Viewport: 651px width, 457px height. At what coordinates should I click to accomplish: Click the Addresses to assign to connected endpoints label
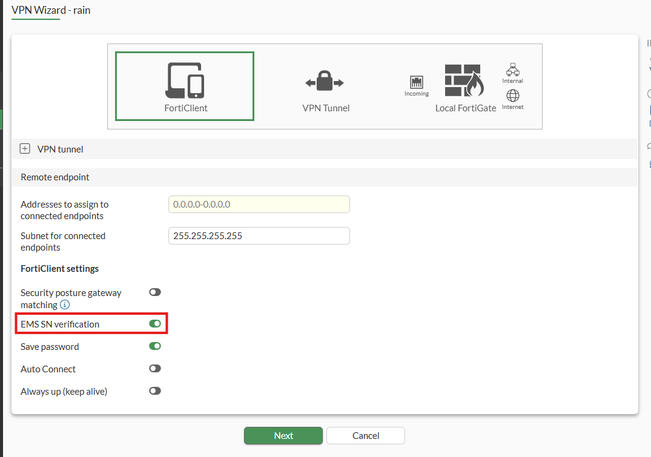click(x=64, y=210)
